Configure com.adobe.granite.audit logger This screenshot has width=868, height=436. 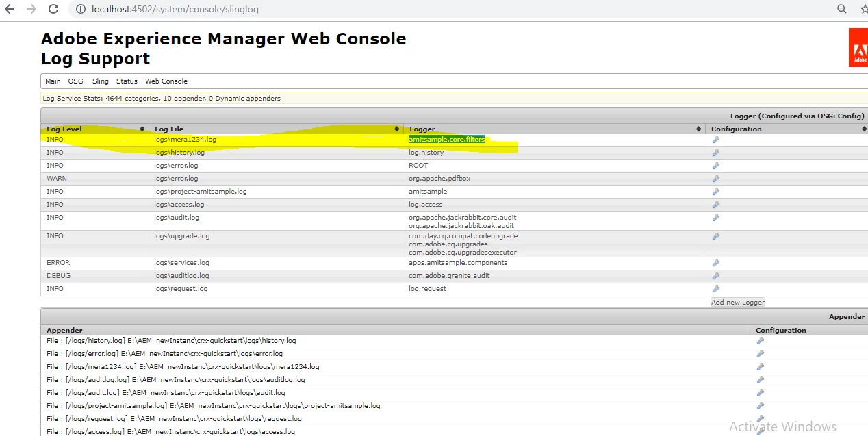(x=715, y=276)
